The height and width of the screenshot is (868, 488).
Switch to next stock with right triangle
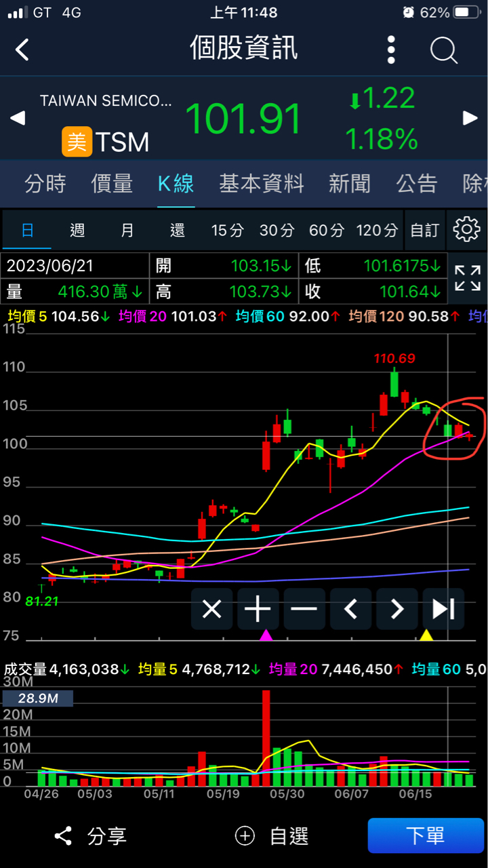(470, 118)
